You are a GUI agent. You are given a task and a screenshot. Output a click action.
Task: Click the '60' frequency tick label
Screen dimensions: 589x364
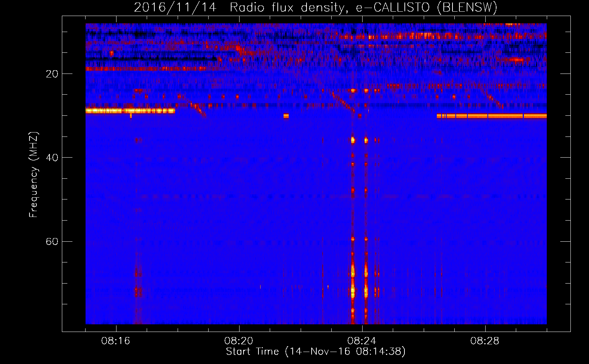(x=52, y=241)
